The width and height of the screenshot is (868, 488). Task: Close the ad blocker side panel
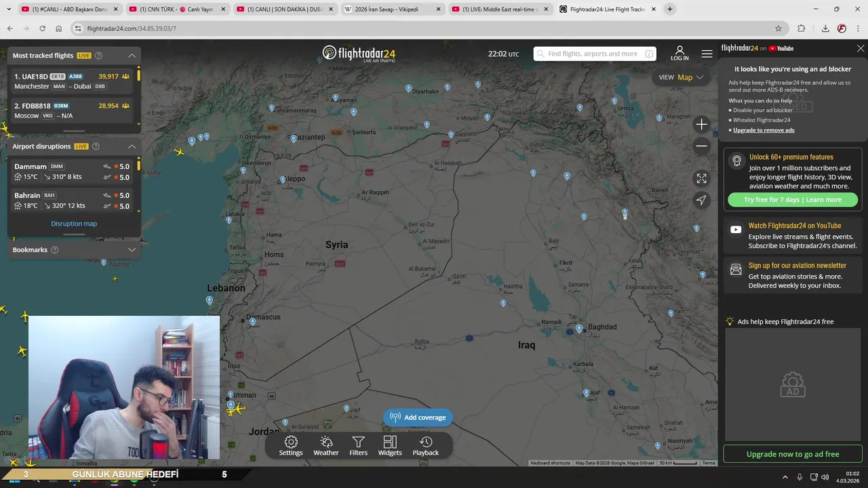tap(861, 48)
